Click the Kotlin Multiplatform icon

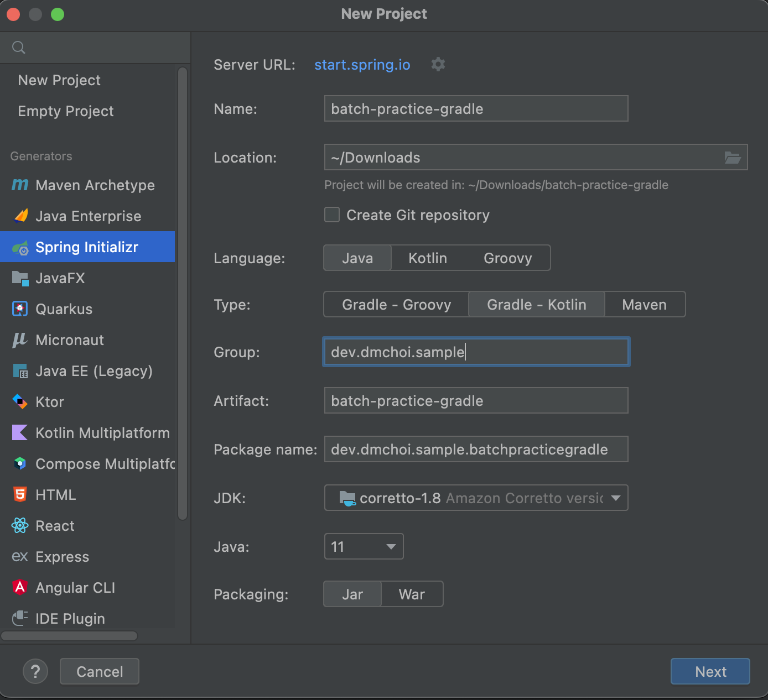(x=20, y=433)
